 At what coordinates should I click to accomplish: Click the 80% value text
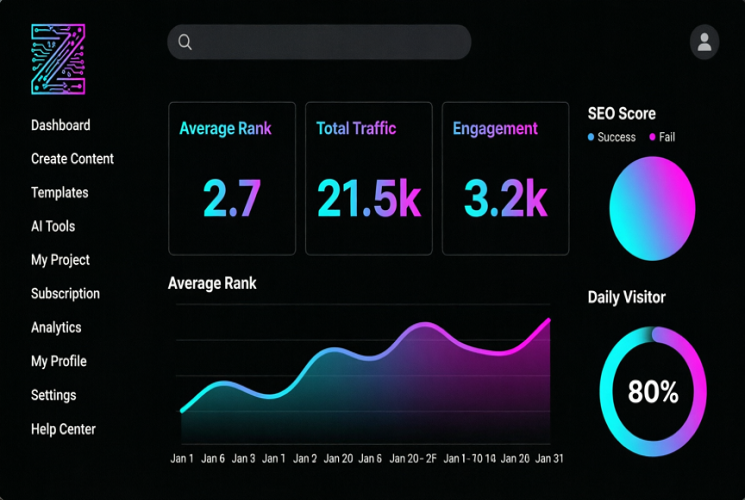point(653,392)
